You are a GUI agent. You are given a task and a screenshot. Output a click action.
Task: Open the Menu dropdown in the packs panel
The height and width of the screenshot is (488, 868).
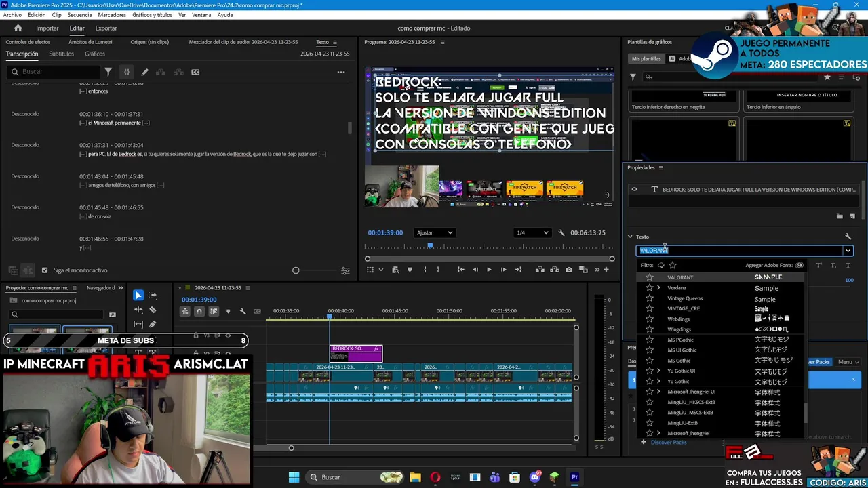coord(848,362)
